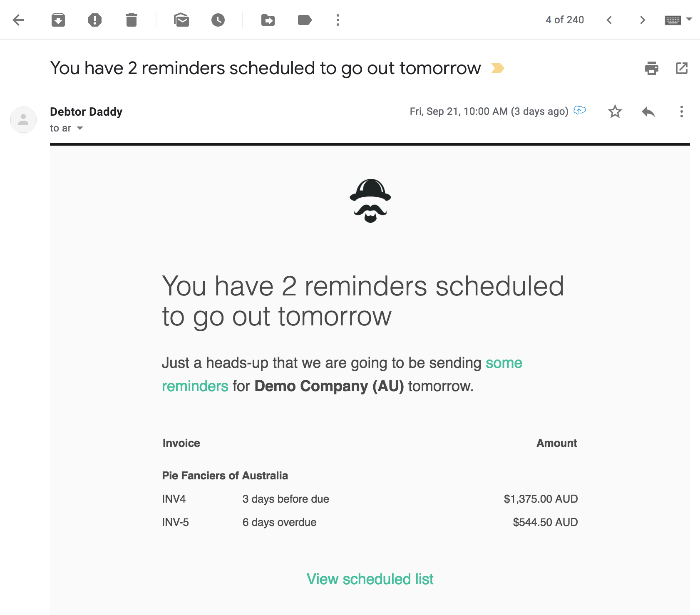Screen dimensions: 700x615
Task: Reply to Debtor Daddy
Action: 648,112
